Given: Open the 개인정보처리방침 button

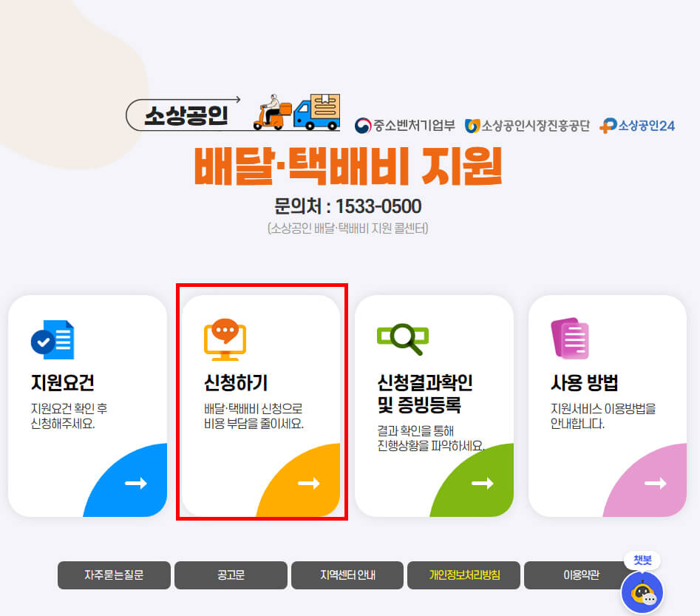Looking at the screenshot, I should point(464,575).
